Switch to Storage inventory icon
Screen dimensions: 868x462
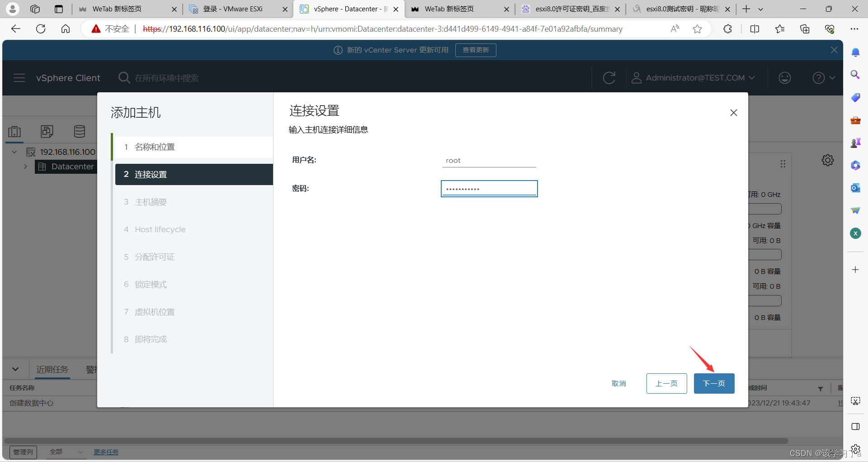(x=80, y=132)
